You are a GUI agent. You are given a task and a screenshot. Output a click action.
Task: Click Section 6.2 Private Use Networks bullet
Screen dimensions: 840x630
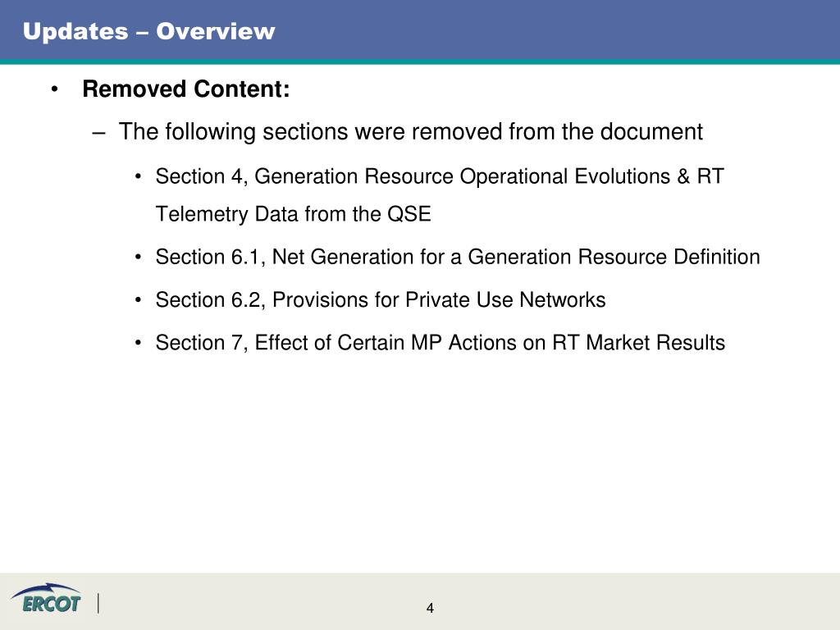point(381,299)
